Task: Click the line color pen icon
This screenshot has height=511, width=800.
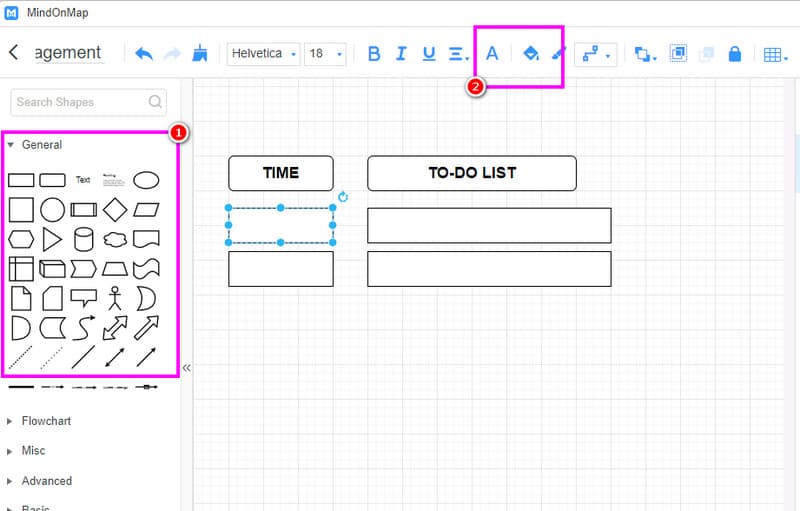Action: [558, 53]
